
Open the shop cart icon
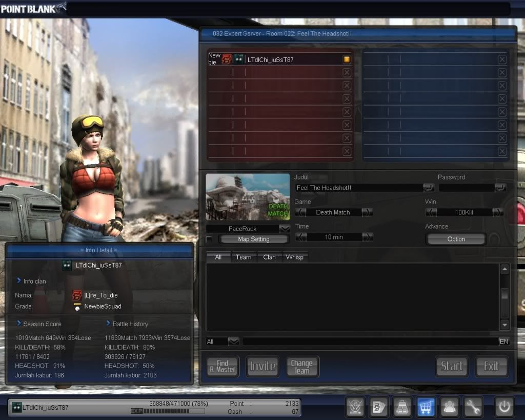coord(426,407)
